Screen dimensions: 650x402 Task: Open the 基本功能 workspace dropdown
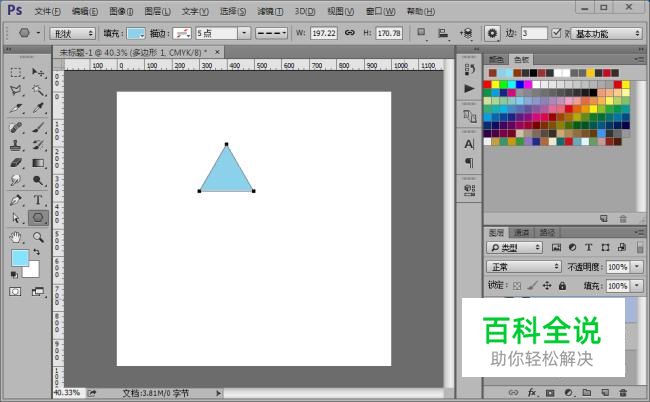tap(606, 33)
